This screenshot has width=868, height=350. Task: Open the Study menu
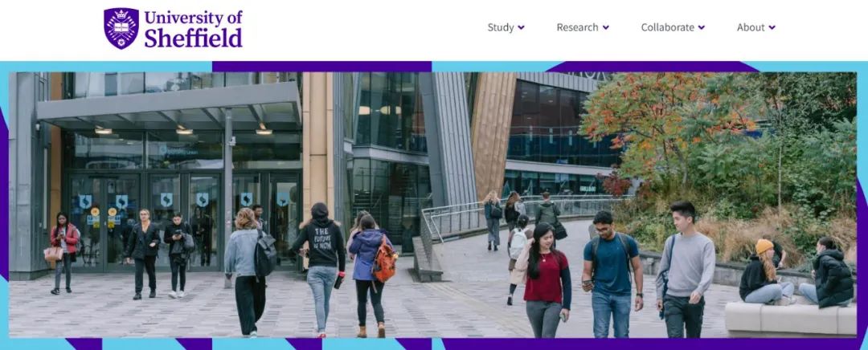(x=501, y=27)
